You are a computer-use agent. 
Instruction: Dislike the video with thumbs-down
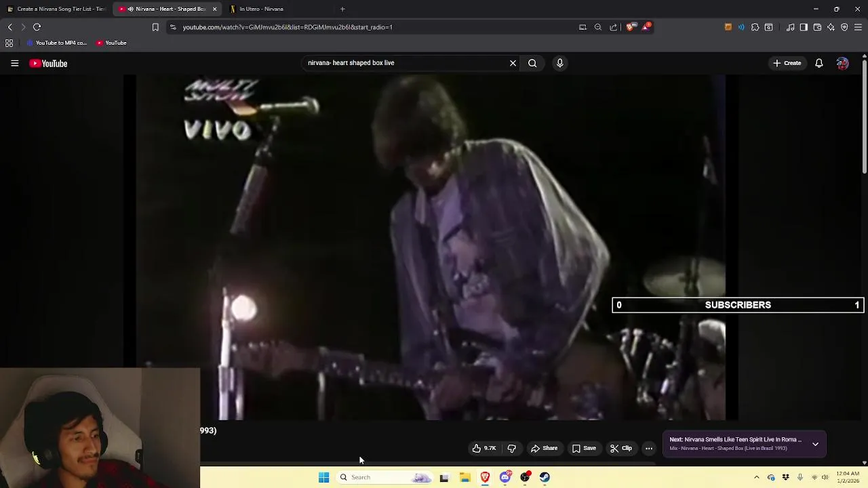point(512,448)
